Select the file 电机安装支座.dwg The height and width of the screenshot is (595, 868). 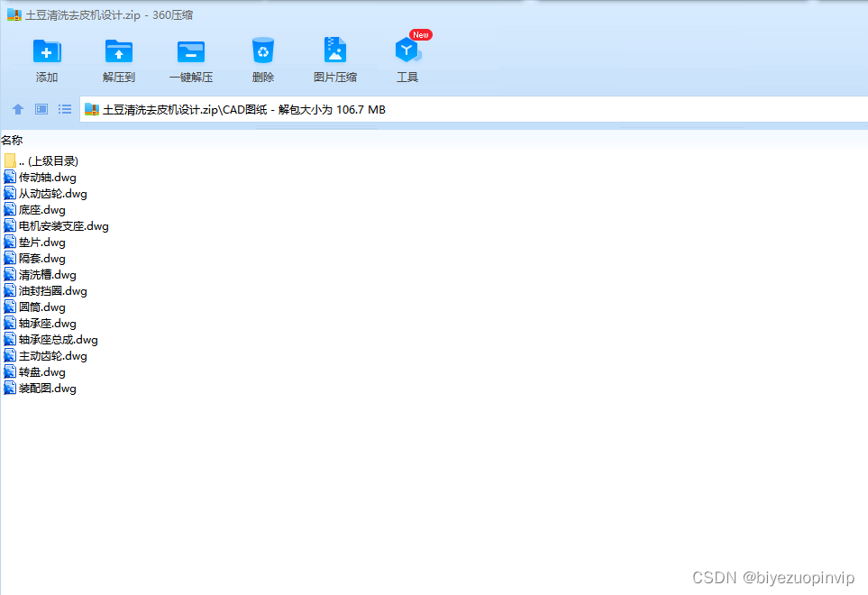click(x=56, y=225)
